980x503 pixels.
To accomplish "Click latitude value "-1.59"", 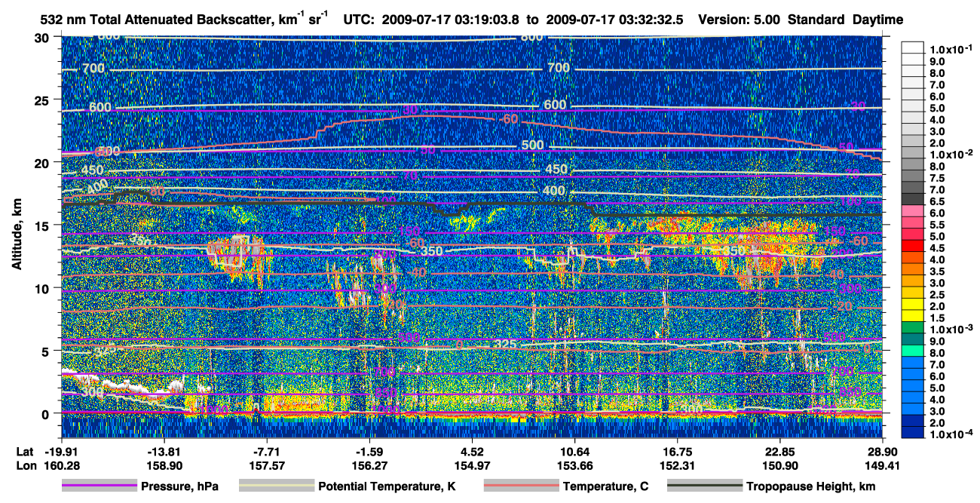I will [x=369, y=451].
